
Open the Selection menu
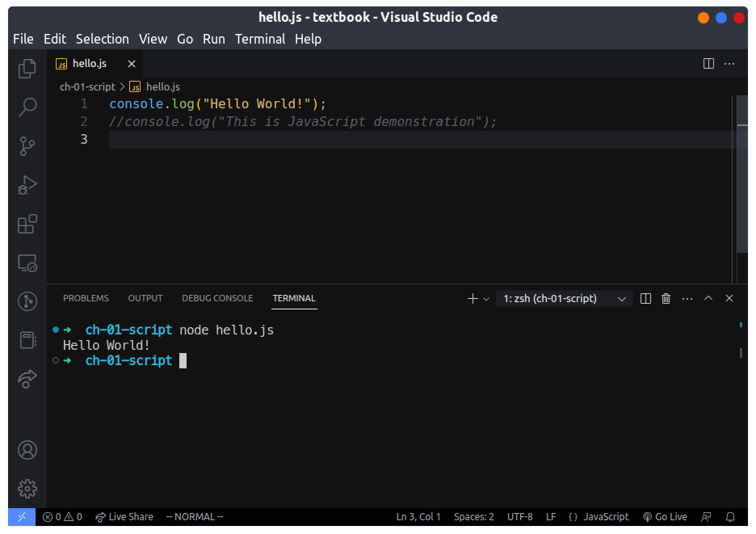103,39
